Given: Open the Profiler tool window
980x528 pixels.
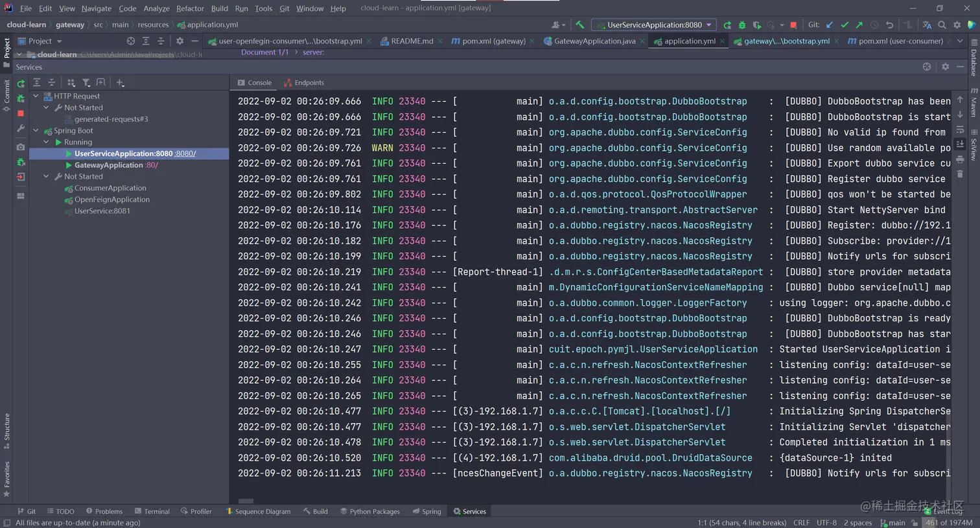Looking at the screenshot, I should [x=196, y=511].
